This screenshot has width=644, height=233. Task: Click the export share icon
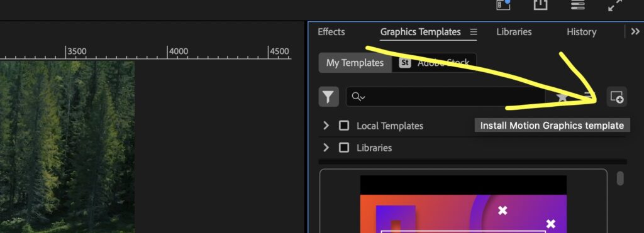point(540,4)
